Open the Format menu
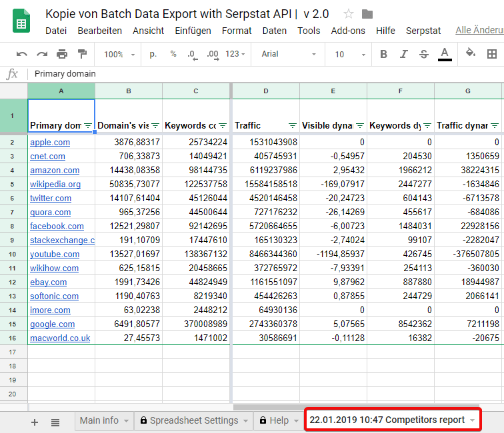This screenshot has height=433, width=504. click(237, 31)
